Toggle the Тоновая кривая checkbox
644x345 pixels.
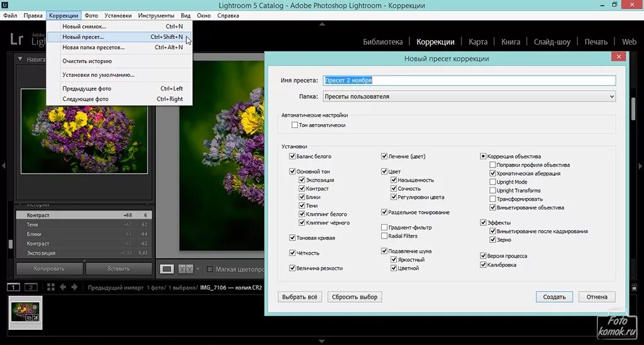(x=292, y=238)
